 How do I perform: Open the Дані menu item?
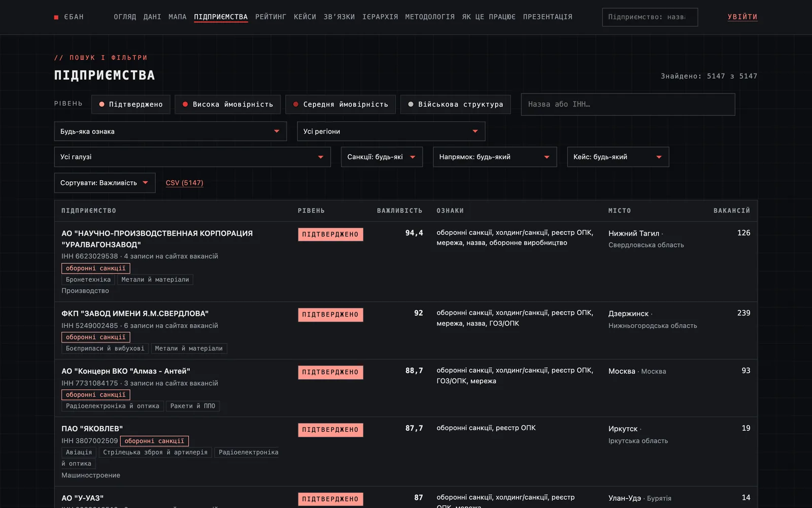click(x=152, y=17)
